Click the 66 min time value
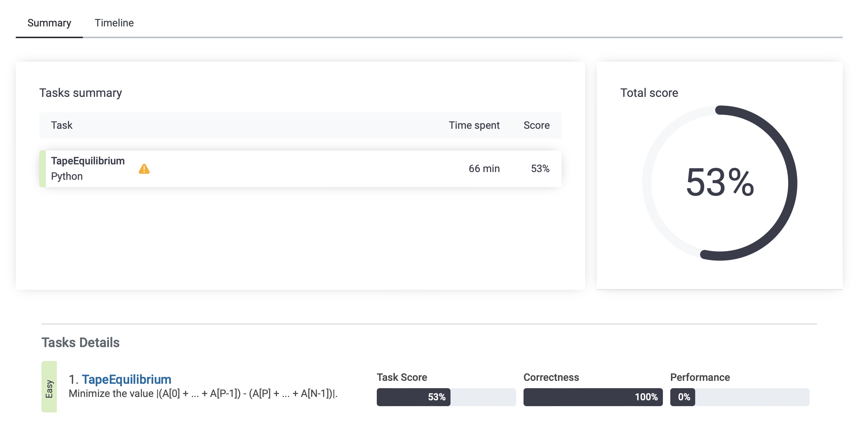This screenshot has width=868, height=430. 484,169
